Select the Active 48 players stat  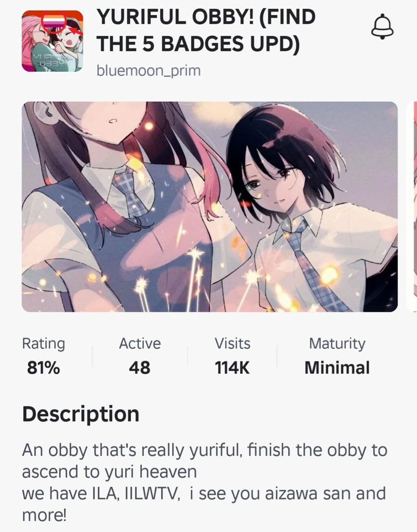140,355
